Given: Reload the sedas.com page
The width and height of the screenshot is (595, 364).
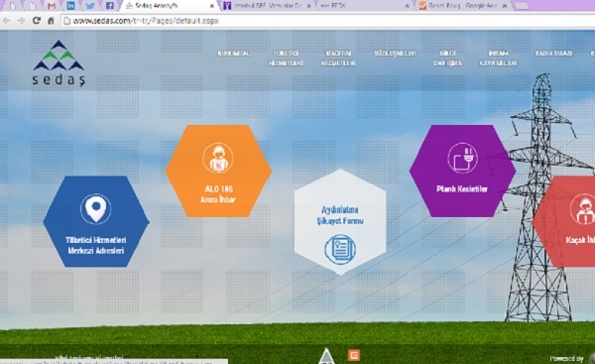Looking at the screenshot, I should pos(37,21).
